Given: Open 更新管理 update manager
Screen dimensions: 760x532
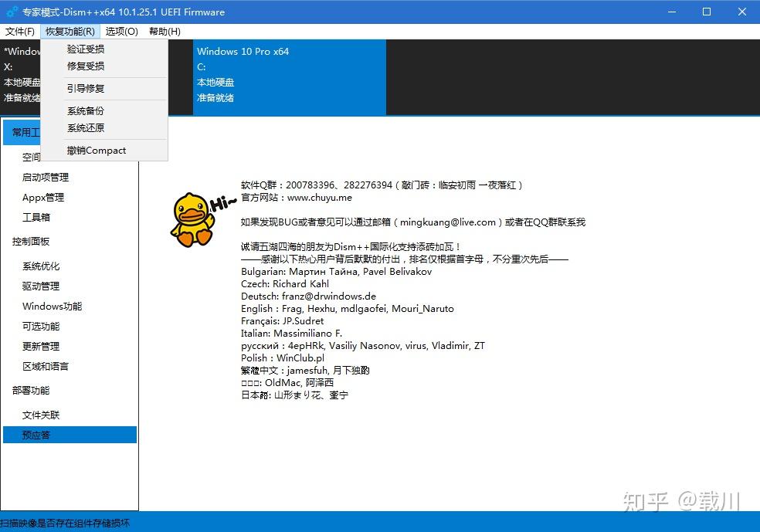Looking at the screenshot, I should point(41,346).
